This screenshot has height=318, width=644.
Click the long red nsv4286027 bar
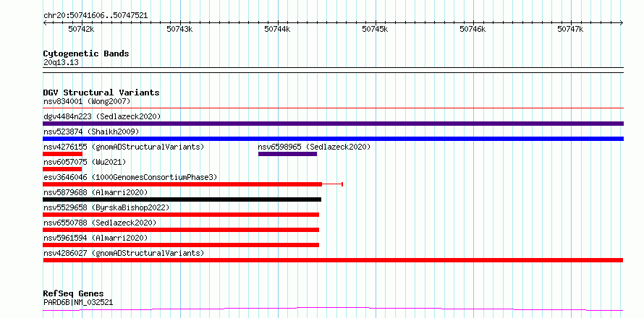click(333, 260)
